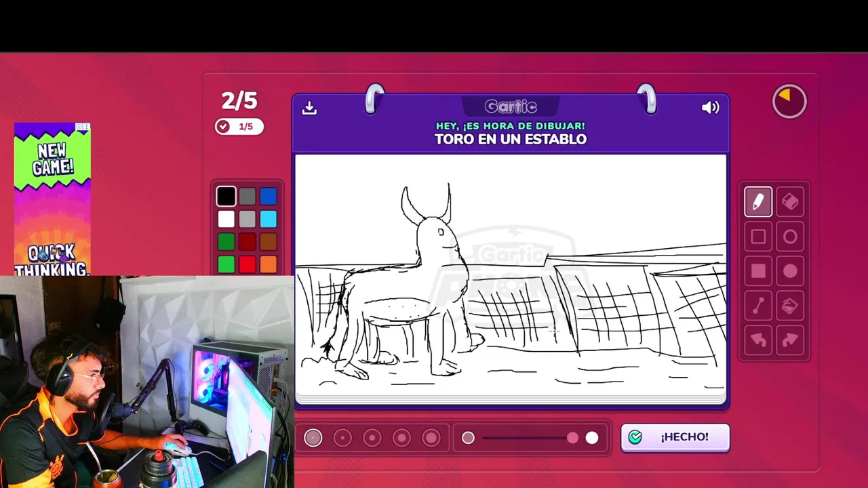Pick the dark green color swatch
This screenshot has height=488, width=868.
(x=226, y=241)
